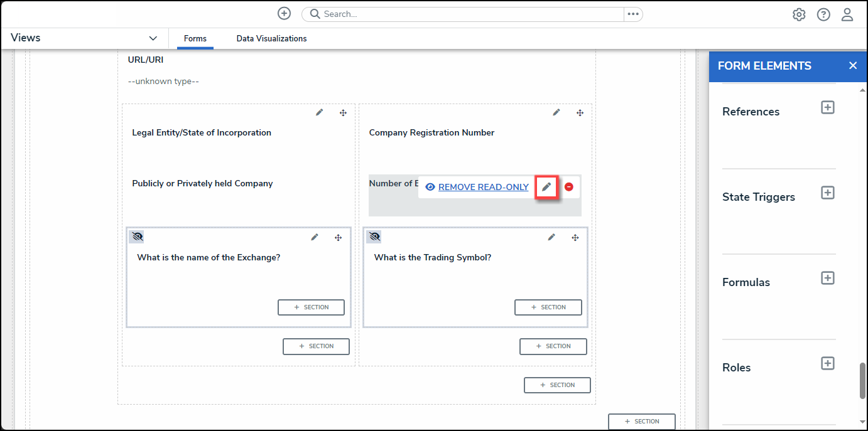
Task: Select the Forms tab
Action: (195, 39)
